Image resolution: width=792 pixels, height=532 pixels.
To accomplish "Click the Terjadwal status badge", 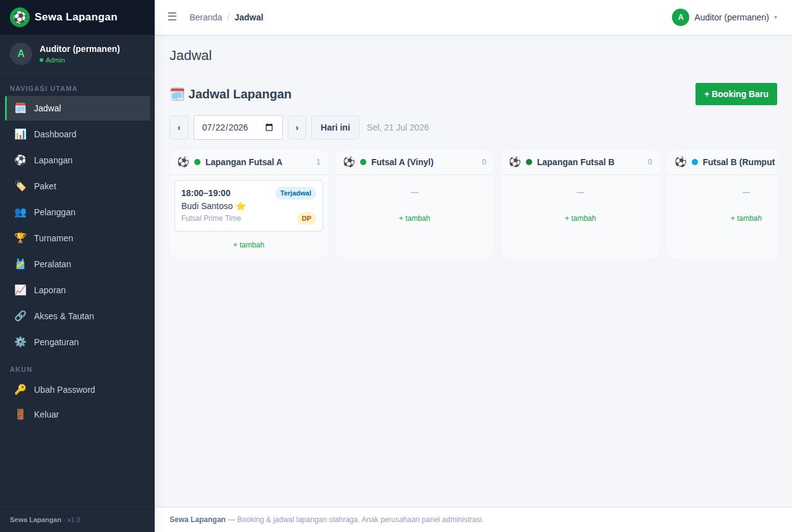I will point(296,193).
